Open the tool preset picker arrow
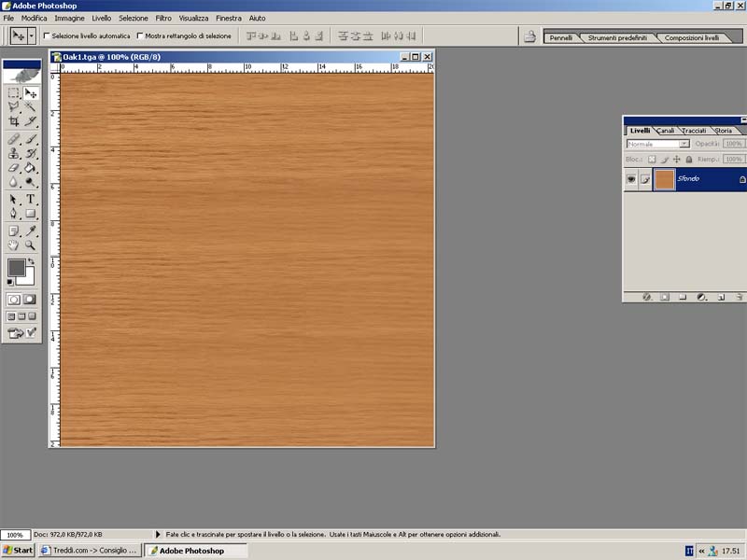Screen dimensions: 747x560 click(x=32, y=35)
